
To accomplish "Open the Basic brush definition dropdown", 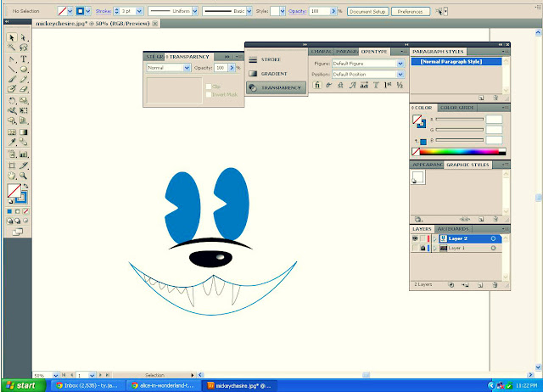I will point(249,11).
